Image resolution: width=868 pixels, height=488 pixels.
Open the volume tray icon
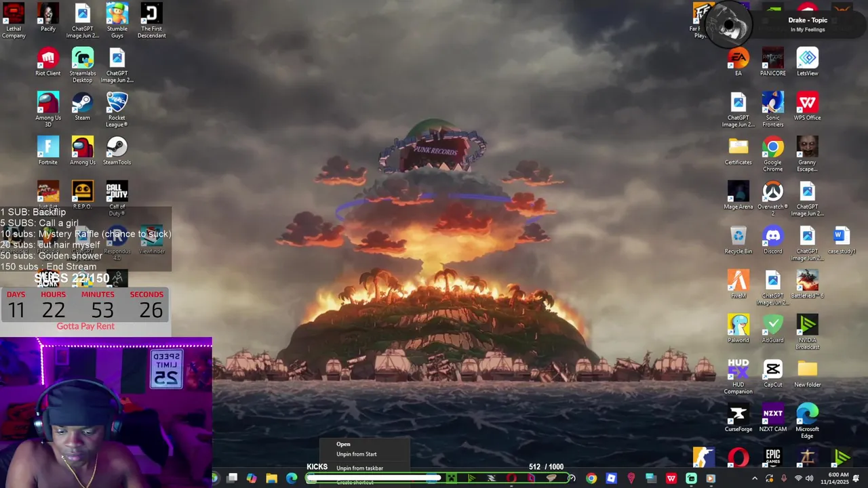(809, 479)
